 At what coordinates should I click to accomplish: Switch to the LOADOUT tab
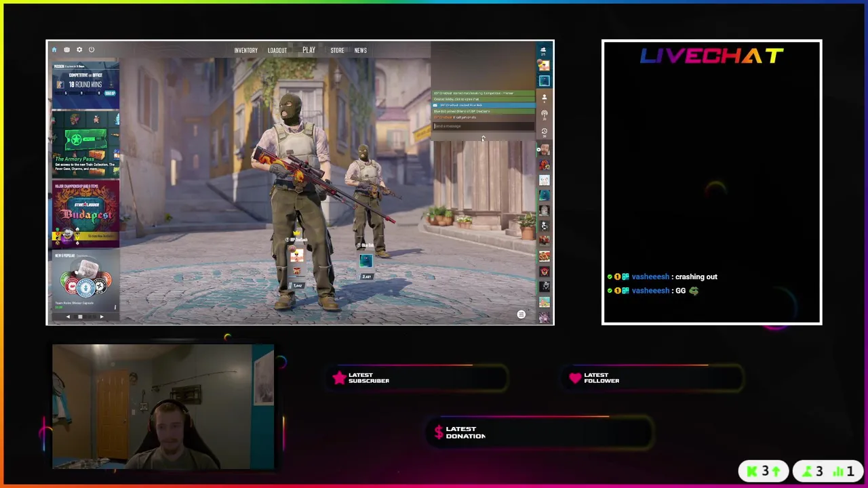(x=277, y=50)
